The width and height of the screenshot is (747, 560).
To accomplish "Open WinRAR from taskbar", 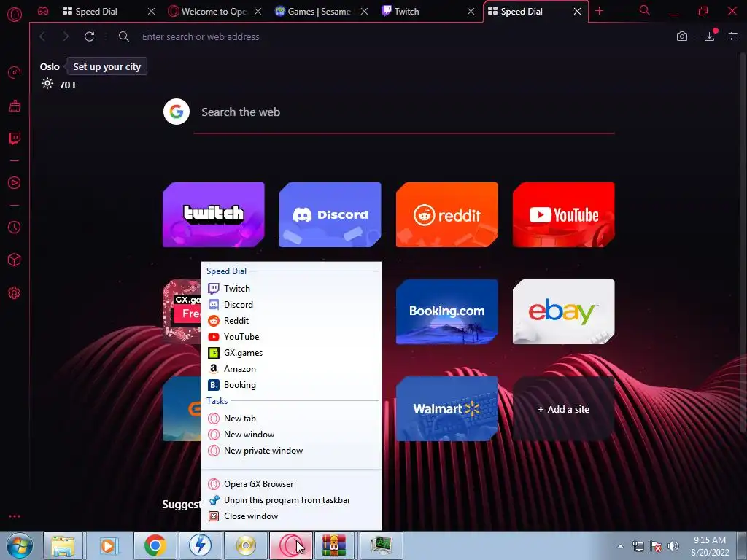I will click(334, 545).
